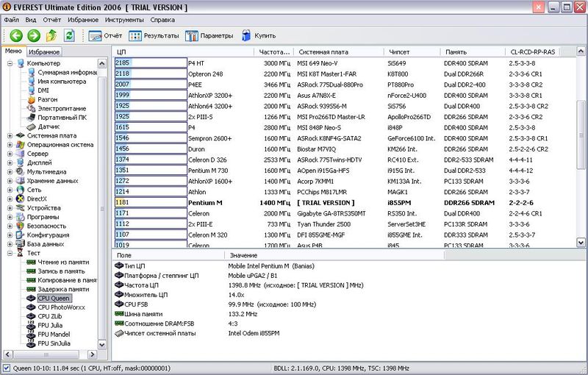Sort by the ЦП column header
Screen dimensions: 588x375
coord(183,51)
